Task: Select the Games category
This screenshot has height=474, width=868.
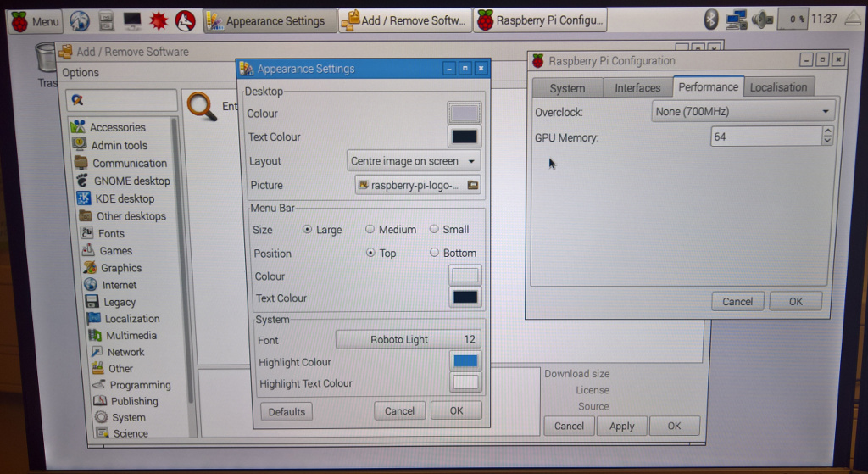Action: pyautogui.click(x=107, y=250)
